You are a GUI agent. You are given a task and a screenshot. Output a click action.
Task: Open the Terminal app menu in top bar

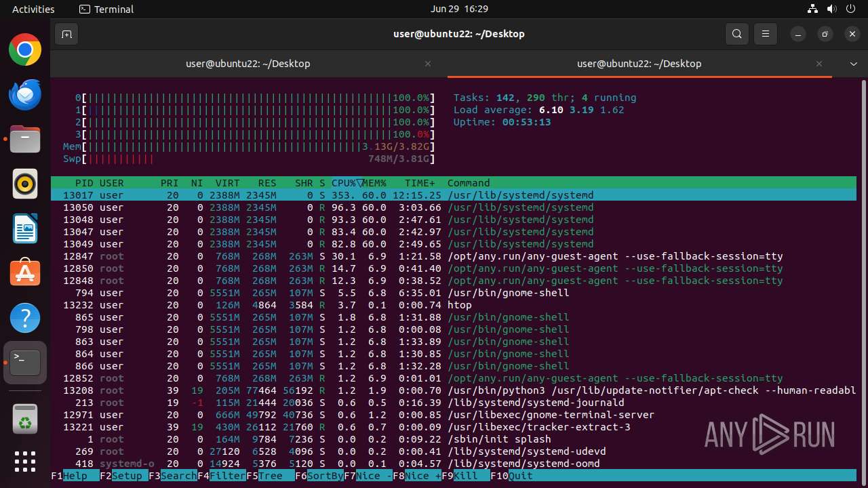(106, 9)
